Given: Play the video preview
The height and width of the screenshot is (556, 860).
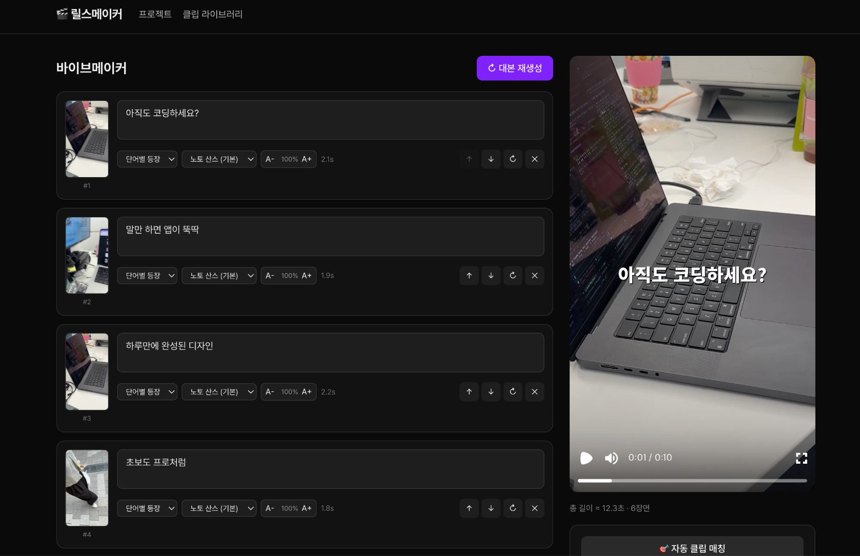Looking at the screenshot, I should pyautogui.click(x=586, y=458).
